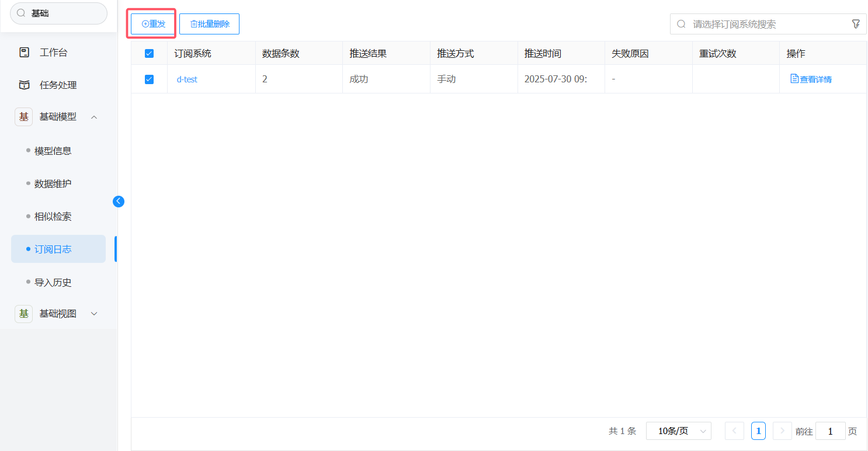Open the 10条/页 page size dropdown

point(678,431)
